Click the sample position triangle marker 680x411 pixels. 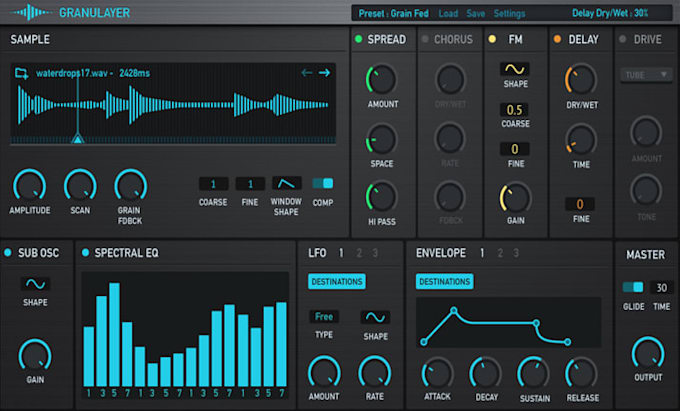tap(78, 138)
